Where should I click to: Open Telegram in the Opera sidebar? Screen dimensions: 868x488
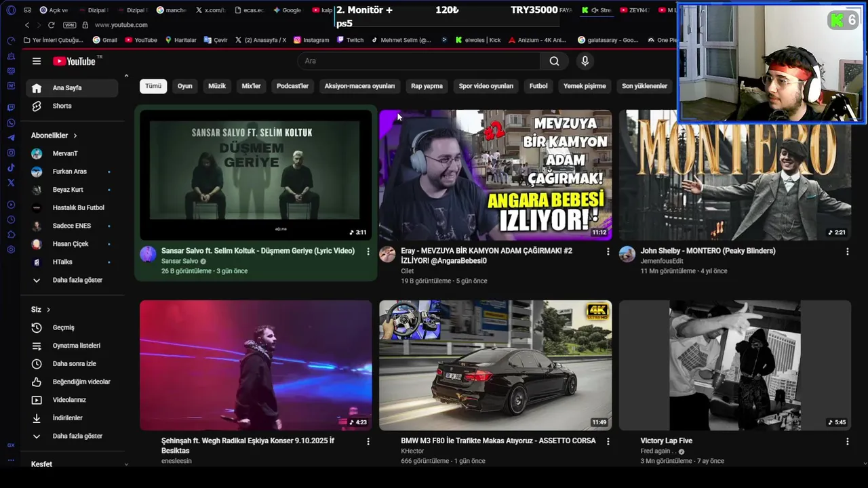(x=11, y=138)
